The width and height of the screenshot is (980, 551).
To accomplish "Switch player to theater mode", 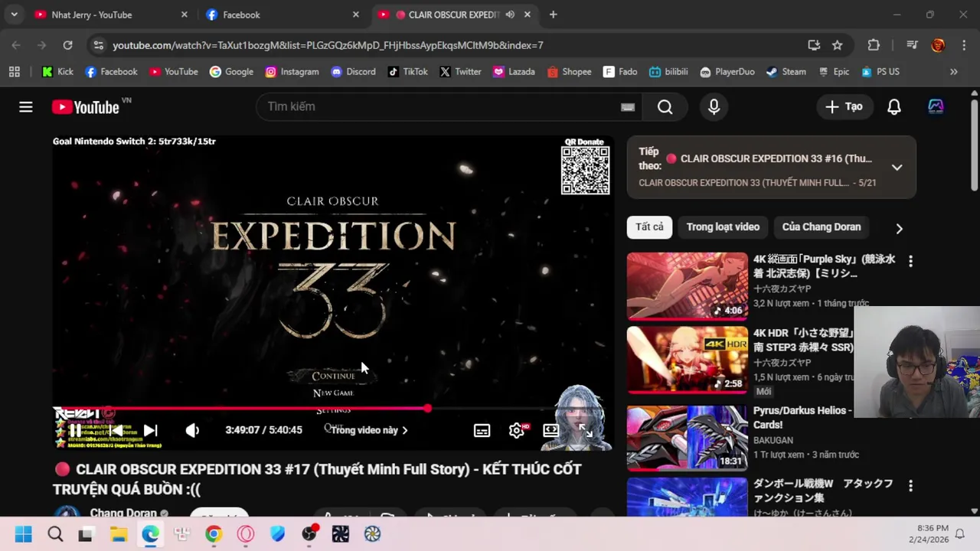I will 550,430.
